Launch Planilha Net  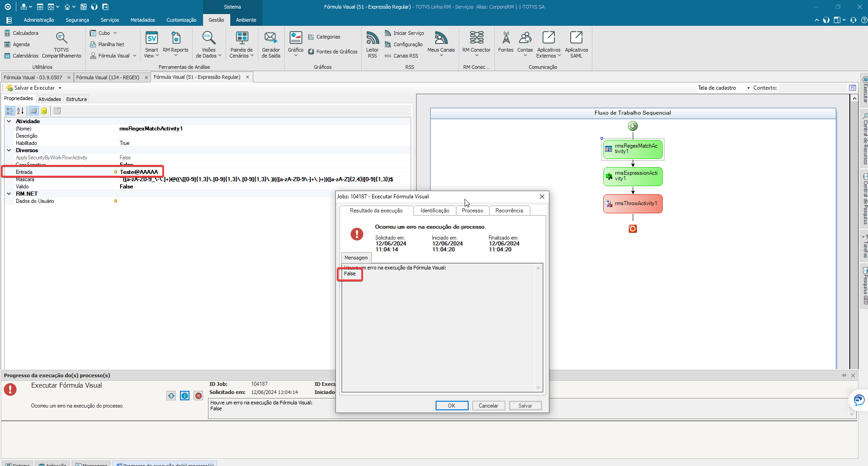[107, 44]
